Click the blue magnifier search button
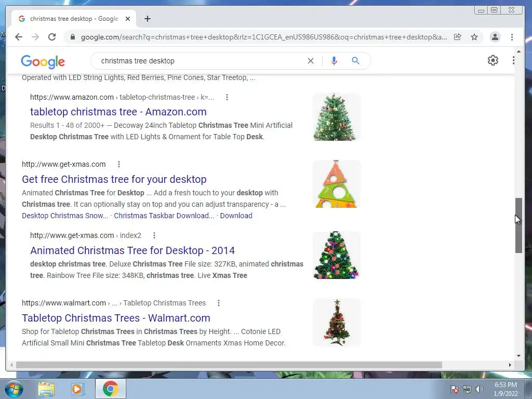Screen dimensions: 532x399 (x=355, y=61)
